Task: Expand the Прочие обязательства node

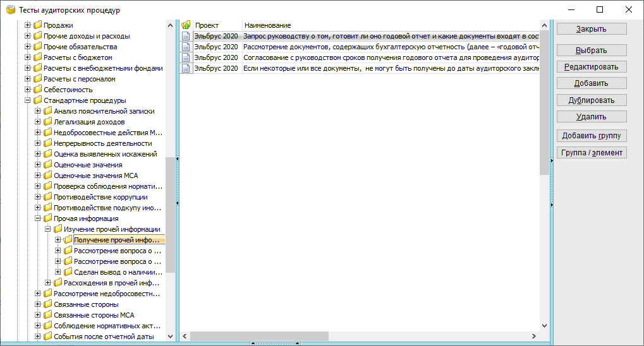Action: (28, 46)
